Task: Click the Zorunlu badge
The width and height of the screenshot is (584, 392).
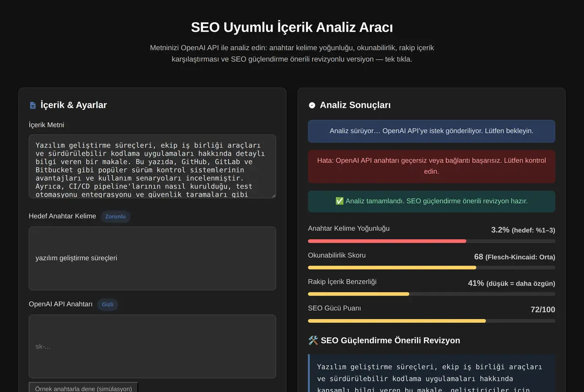Action: tap(115, 216)
